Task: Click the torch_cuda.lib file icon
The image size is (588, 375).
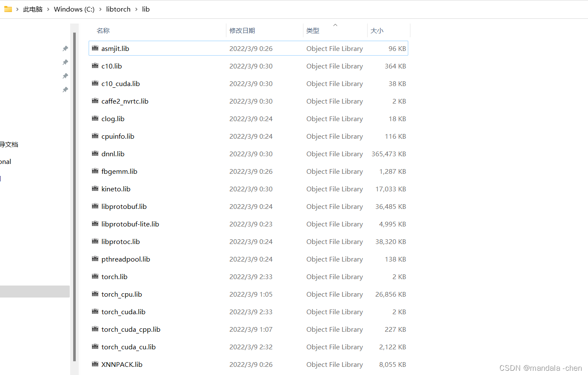Action: [95, 312]
